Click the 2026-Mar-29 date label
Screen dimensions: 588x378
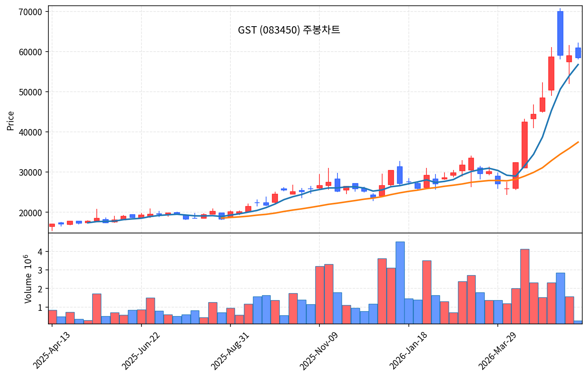(497, 351)
